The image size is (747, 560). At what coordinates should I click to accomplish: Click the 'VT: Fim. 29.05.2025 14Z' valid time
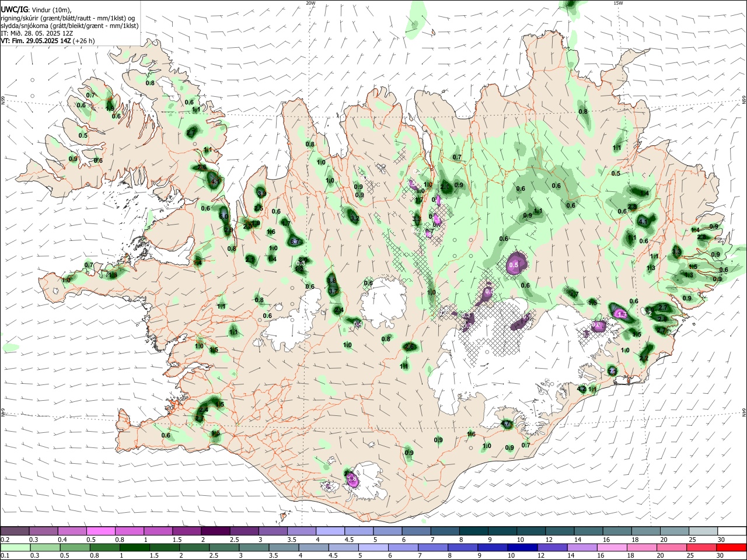point(37,41)
